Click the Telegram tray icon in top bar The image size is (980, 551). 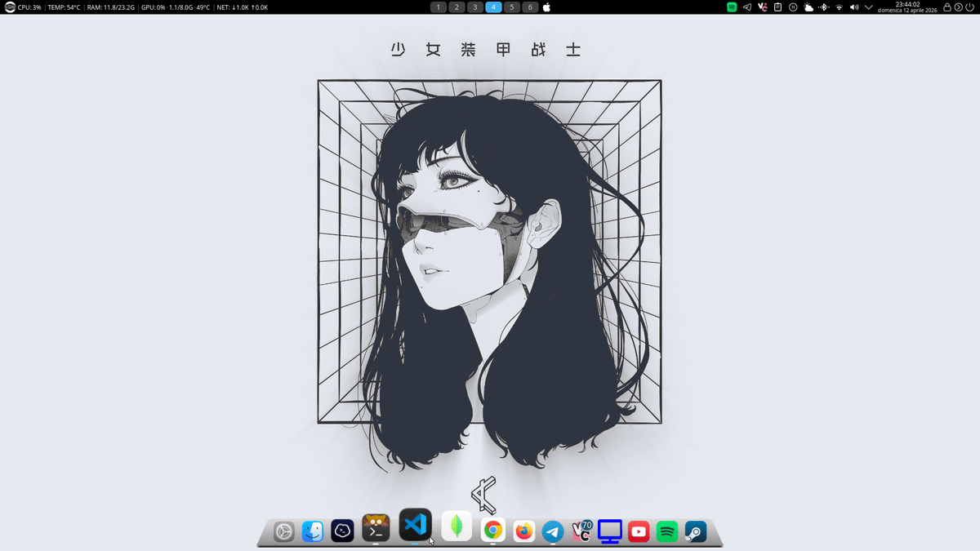[x=747, y=7]
